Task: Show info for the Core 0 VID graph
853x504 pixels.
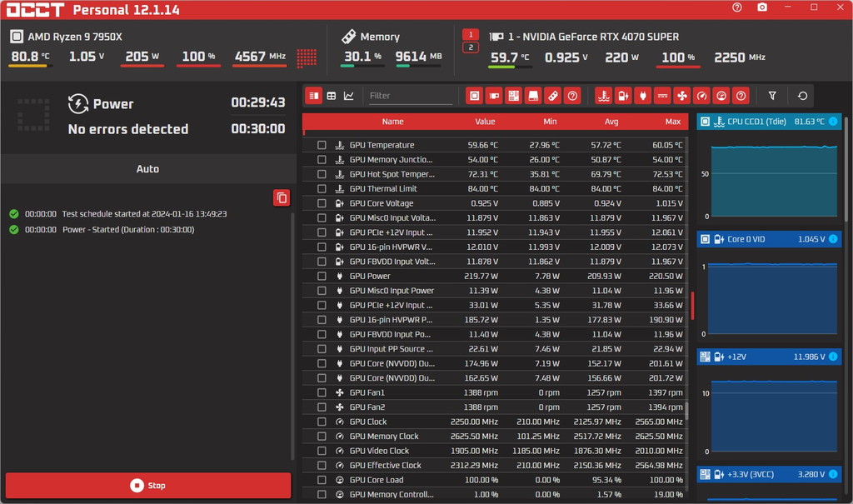Action: pyautogui.click(x=833, y=239)
